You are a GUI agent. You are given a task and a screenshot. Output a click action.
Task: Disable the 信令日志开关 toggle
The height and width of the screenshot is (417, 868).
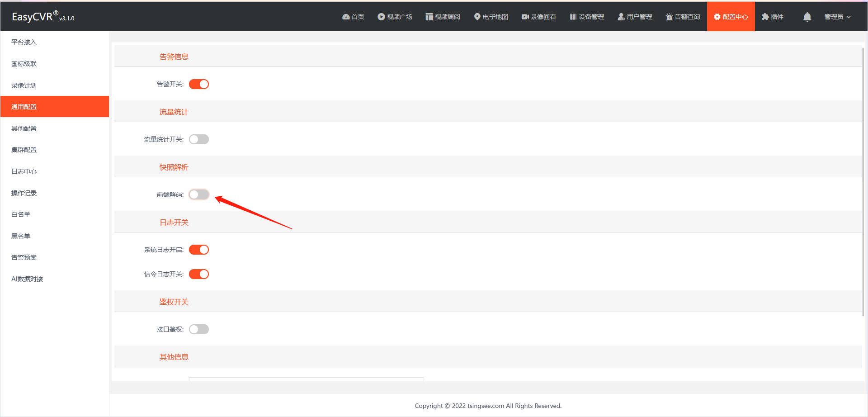pyautogui.click(x=199, y=274)
